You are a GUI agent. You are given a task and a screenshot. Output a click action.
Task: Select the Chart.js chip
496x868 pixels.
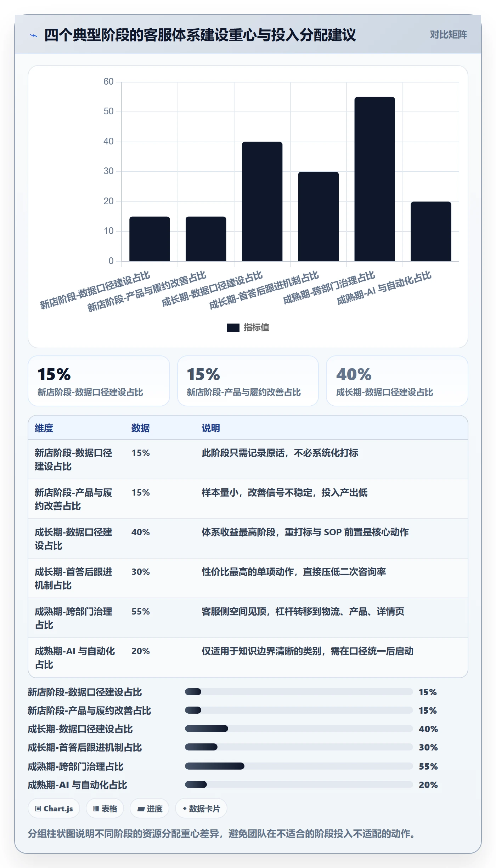click(54, 809)
